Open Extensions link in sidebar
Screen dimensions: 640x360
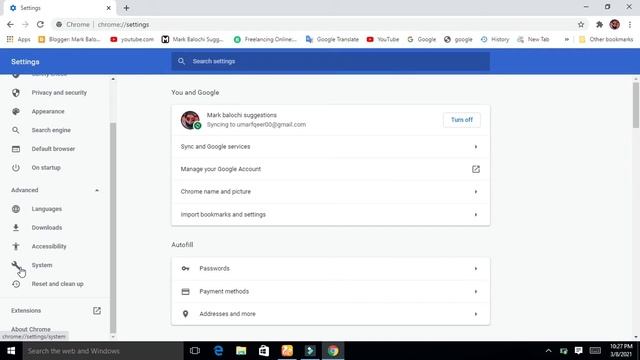(x=26, y=311)
